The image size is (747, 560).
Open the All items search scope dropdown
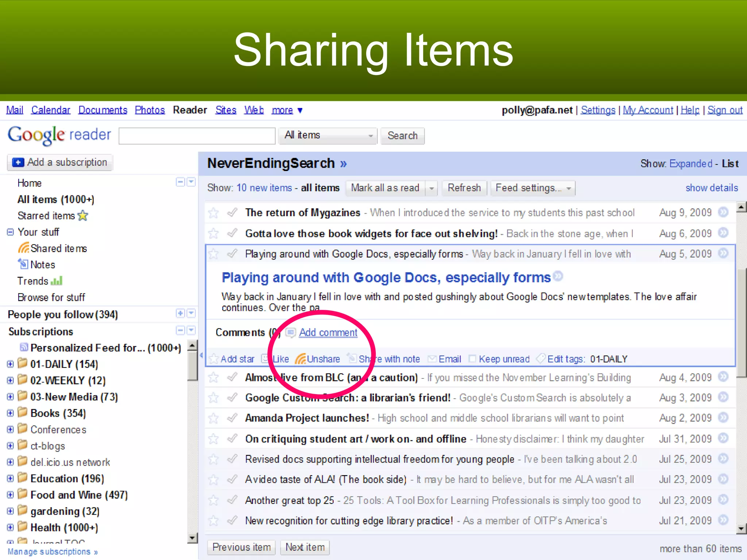328,136
